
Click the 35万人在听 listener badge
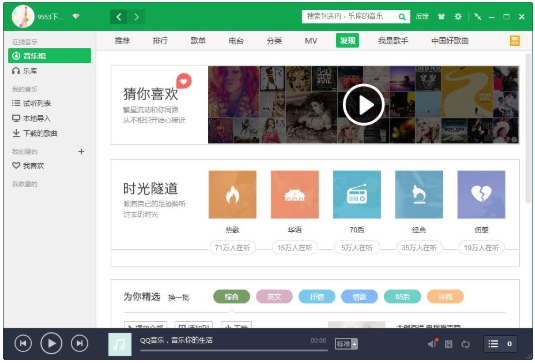point(419,247)
